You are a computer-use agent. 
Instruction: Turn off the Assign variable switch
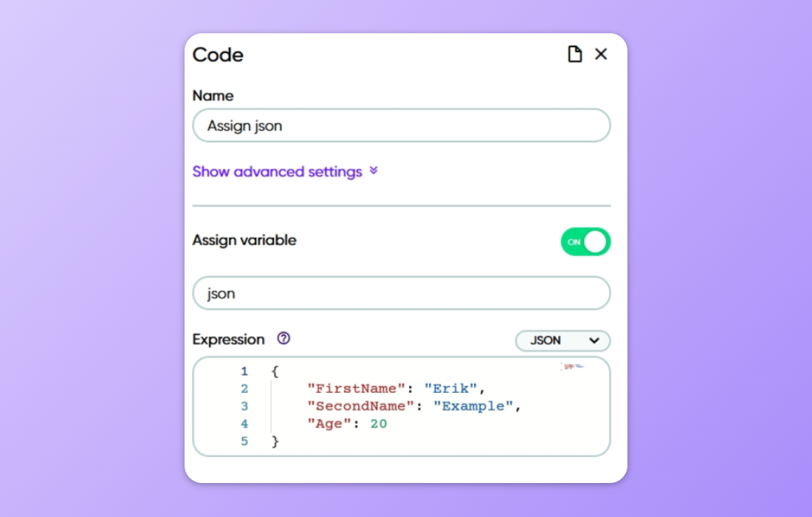(585, 242)
